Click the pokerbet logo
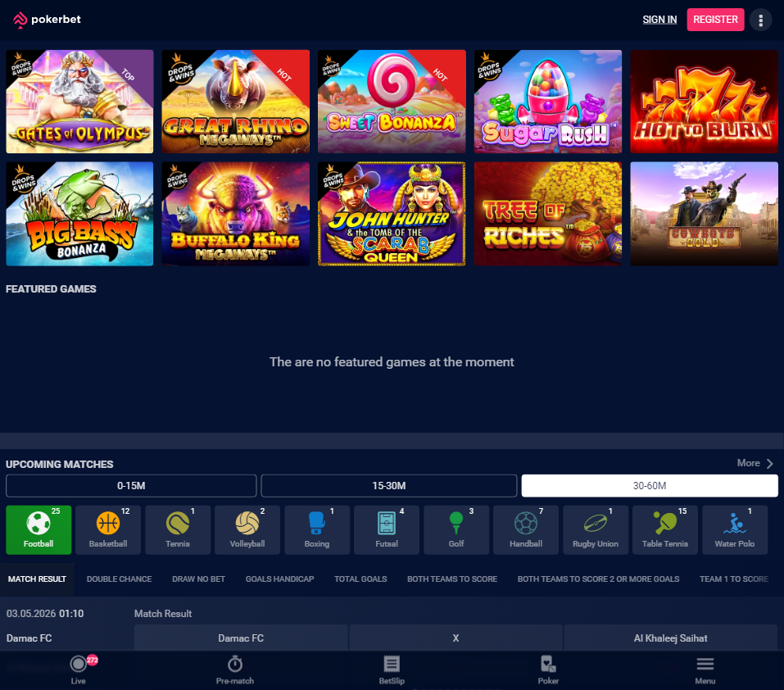The height and width of the screenshot is (690, 784). tap(47, 20)
